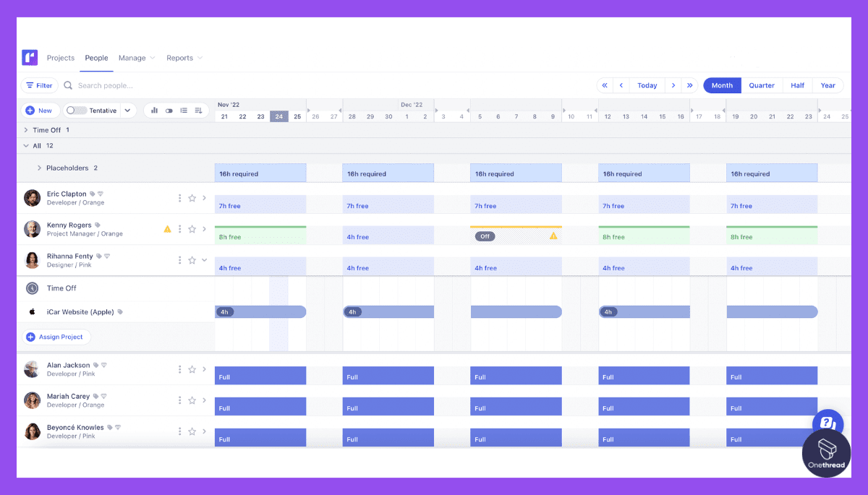Switch to the Quarter view tab
Image resolution: width=868 pixels, height=495 pixels.
[x=762, y=85]
